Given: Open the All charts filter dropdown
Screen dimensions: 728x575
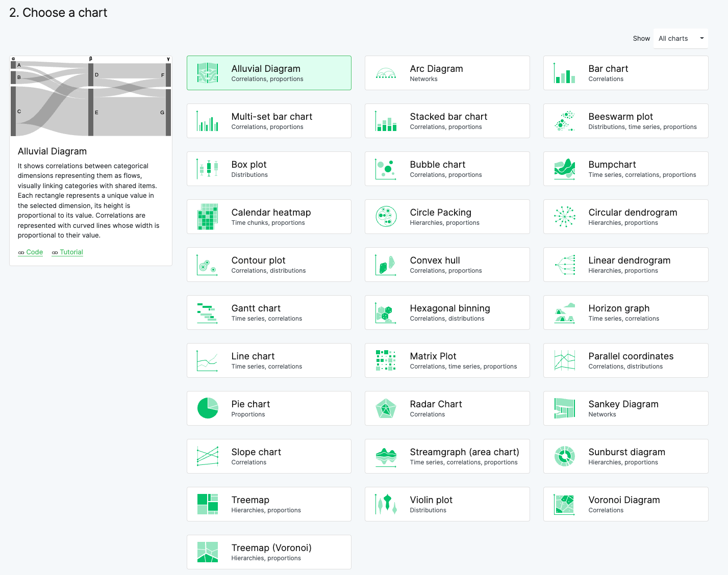Looking at the screenshot, I should click(x=681, y=38).
